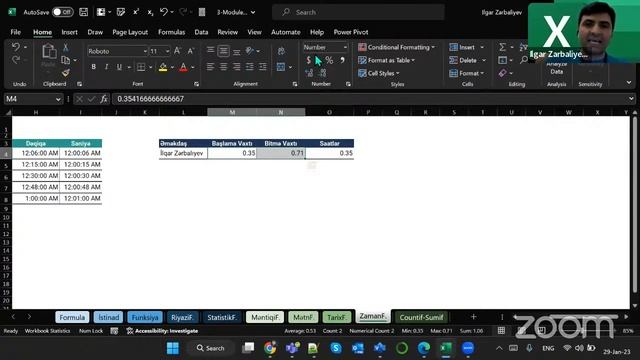The image size is (640, 360).
Task: Click the title bar Search box
Action: click(358, 12)
